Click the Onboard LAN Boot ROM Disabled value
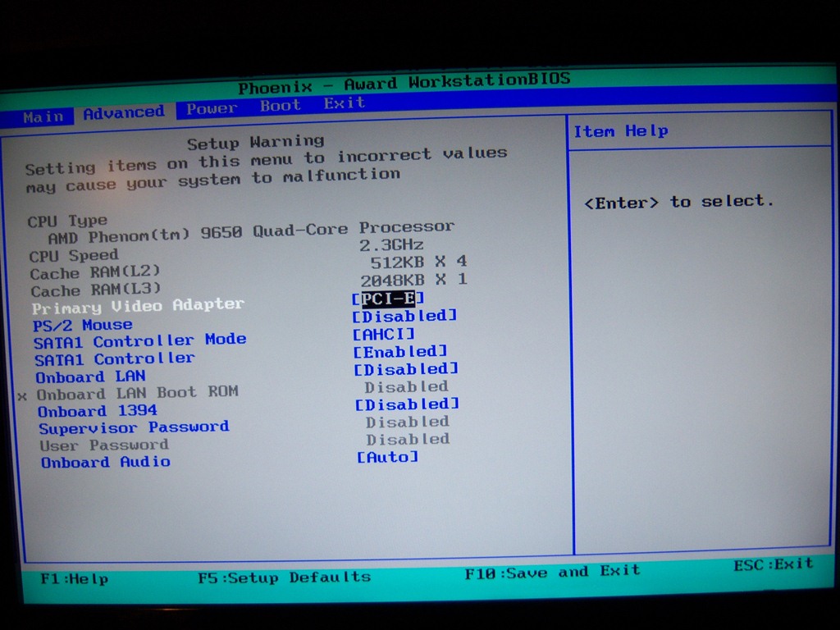This screenshot has width=840, height=630. pos(407,387)
